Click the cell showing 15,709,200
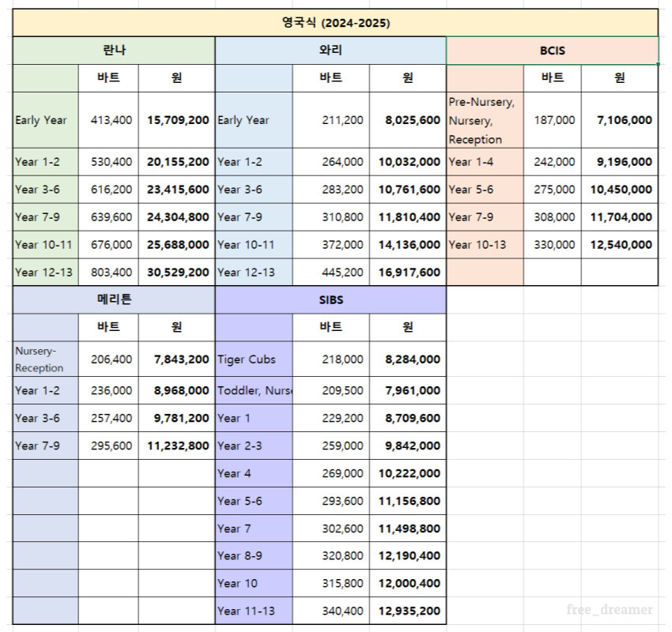The height and width of the screenshot is (632, 672). click(x=176, y=120)
